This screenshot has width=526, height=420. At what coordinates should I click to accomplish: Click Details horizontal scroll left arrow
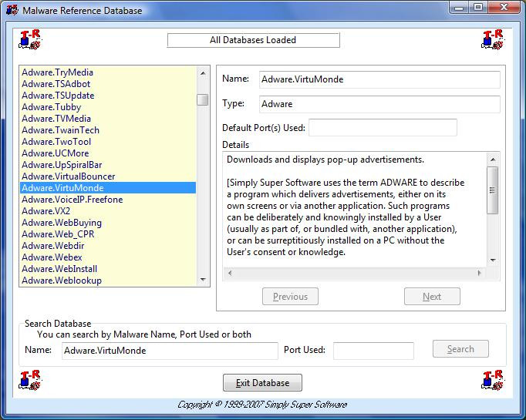click(230, 273)
